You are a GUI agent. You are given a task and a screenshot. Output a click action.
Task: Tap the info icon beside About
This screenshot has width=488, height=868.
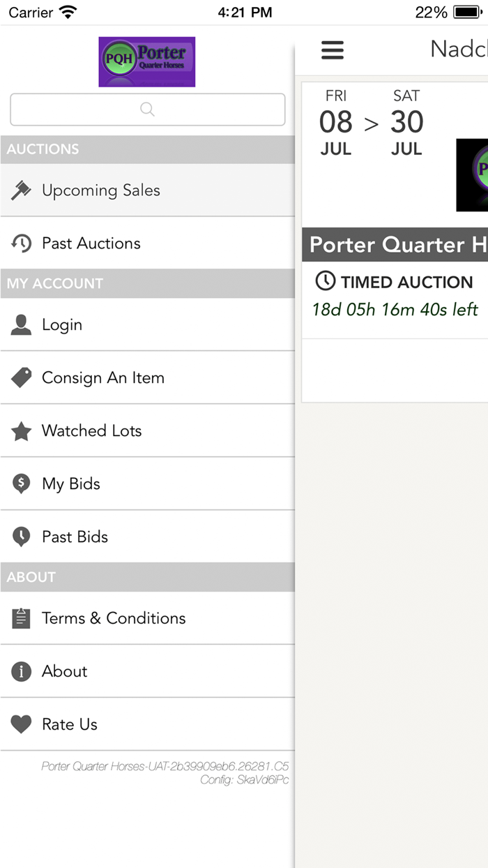(21, 671)
